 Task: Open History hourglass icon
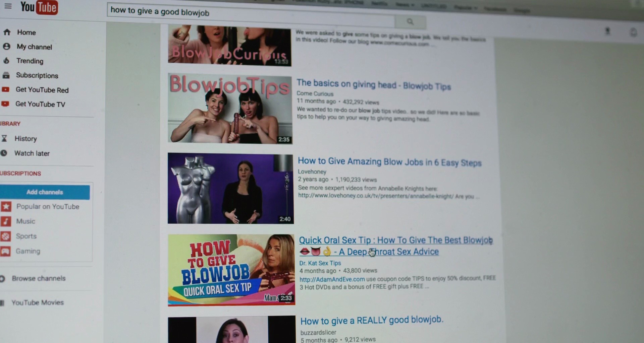tap(4, 138)
